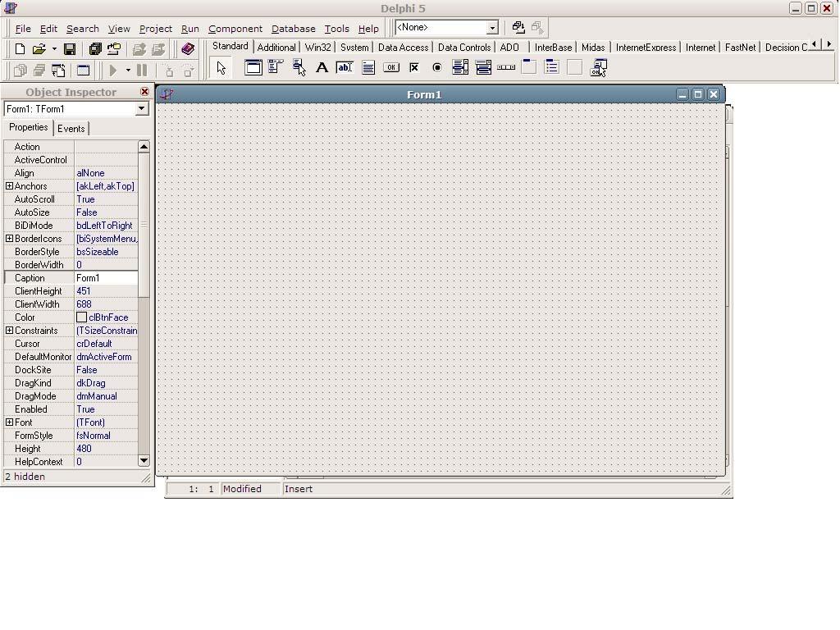Select the Panel component icon

coord(575,67)
